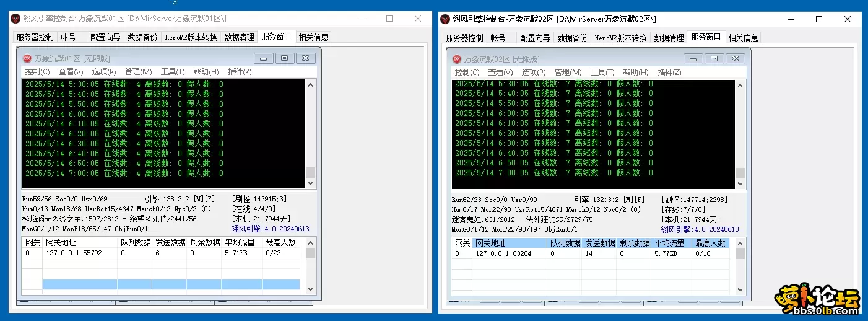Click the 02区 console title bar app icon
This screenshot has width=868, height=321.
[x=445, y=19]
